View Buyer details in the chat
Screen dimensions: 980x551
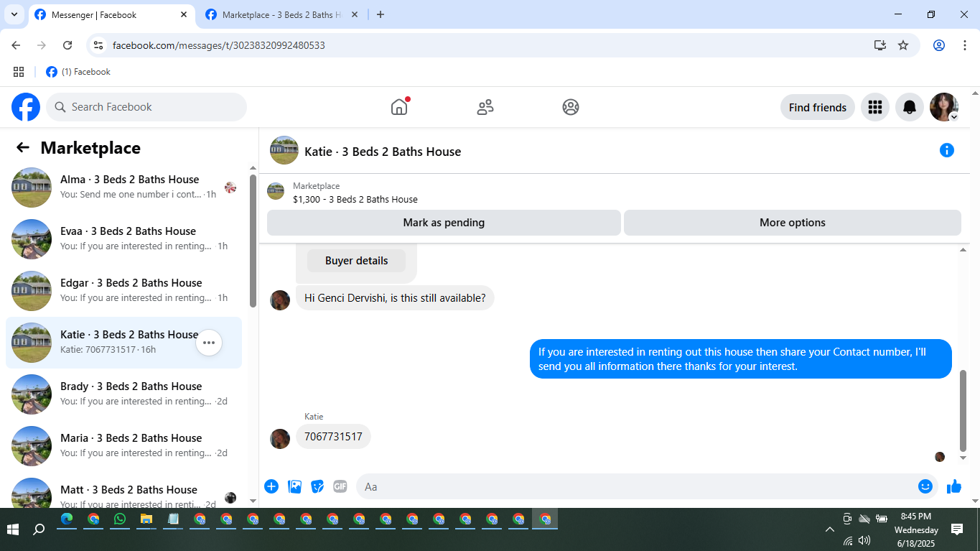[x=357, y=261]
